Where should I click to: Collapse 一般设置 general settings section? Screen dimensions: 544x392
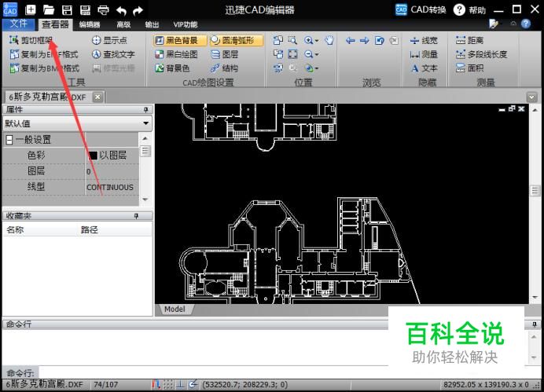9,140
